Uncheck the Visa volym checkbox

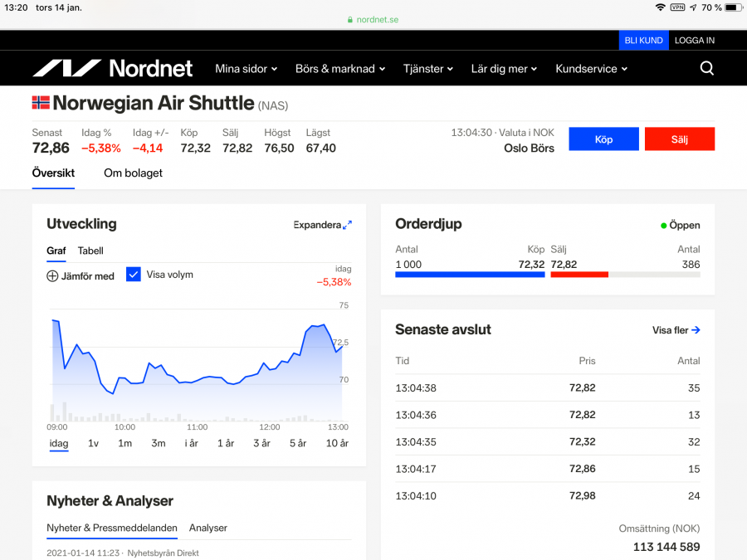pyautogui.click(x=134, y=275)
